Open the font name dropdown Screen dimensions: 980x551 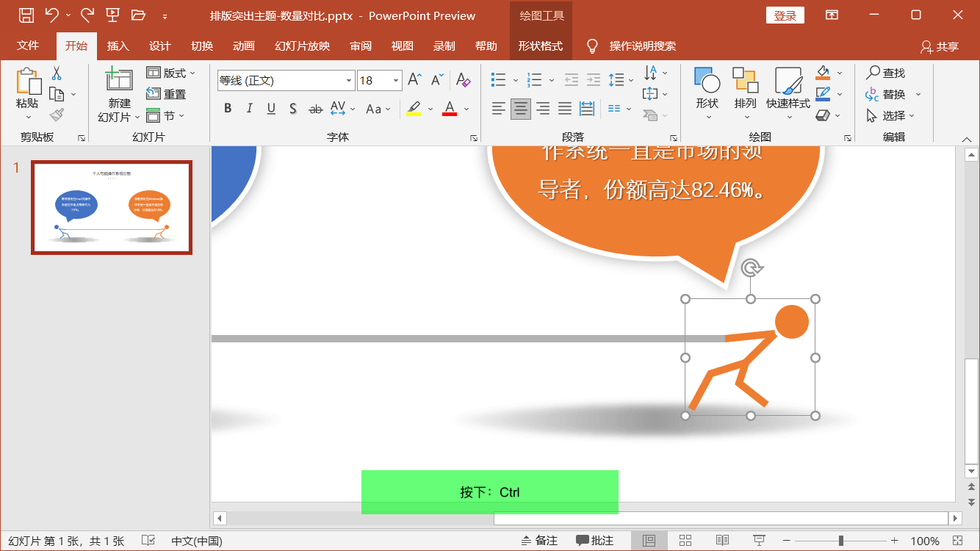(x=347, y=79)
